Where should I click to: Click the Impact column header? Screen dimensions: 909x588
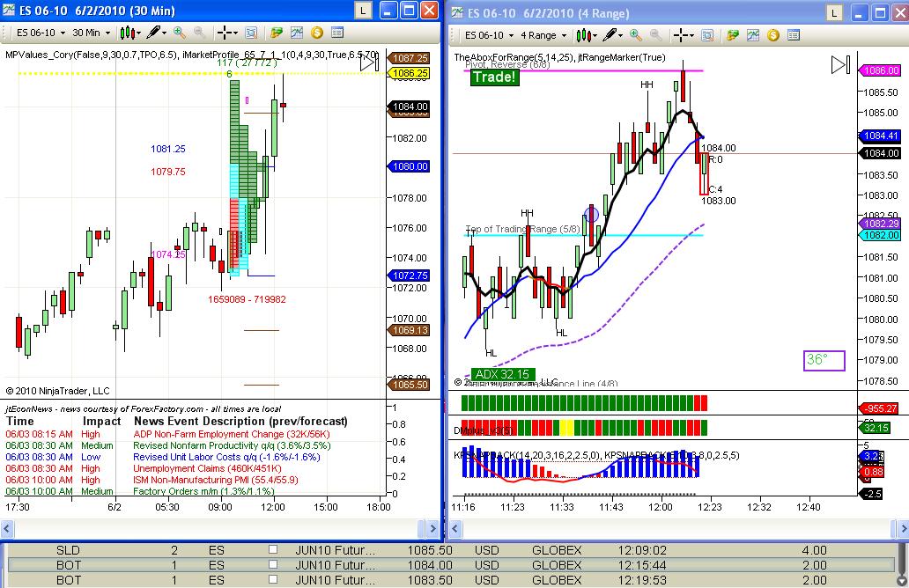pyautogui.click(x=101, y=421)
